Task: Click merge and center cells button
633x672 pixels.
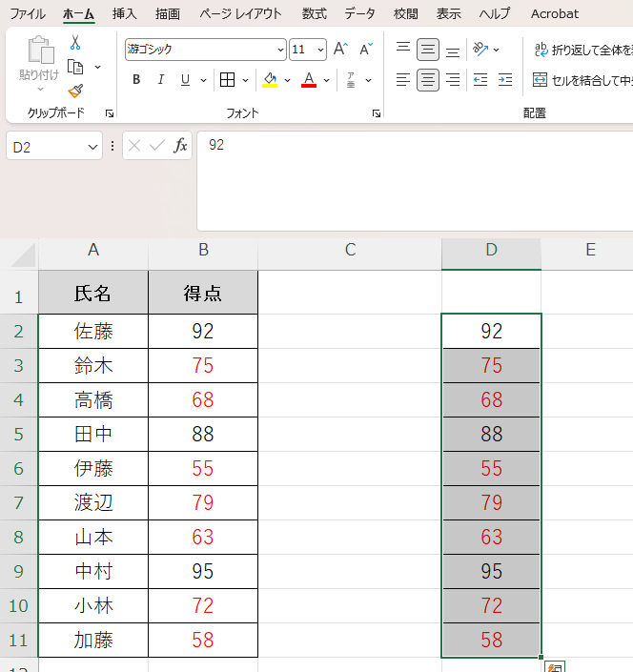Action: coord(582,80)
